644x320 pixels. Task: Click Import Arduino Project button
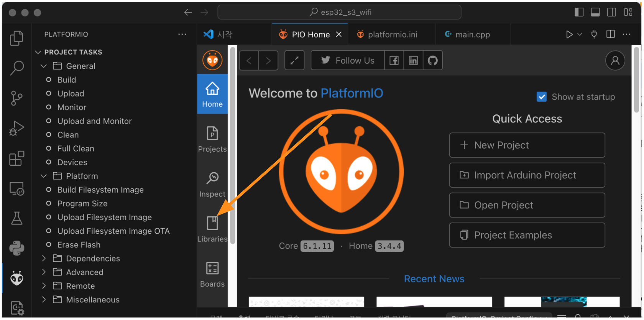527,175
